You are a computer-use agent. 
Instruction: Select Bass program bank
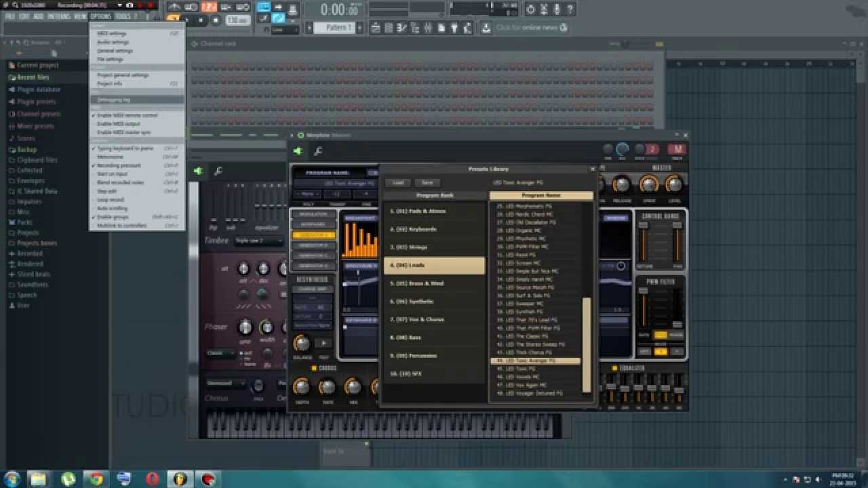tap(434, 338)
